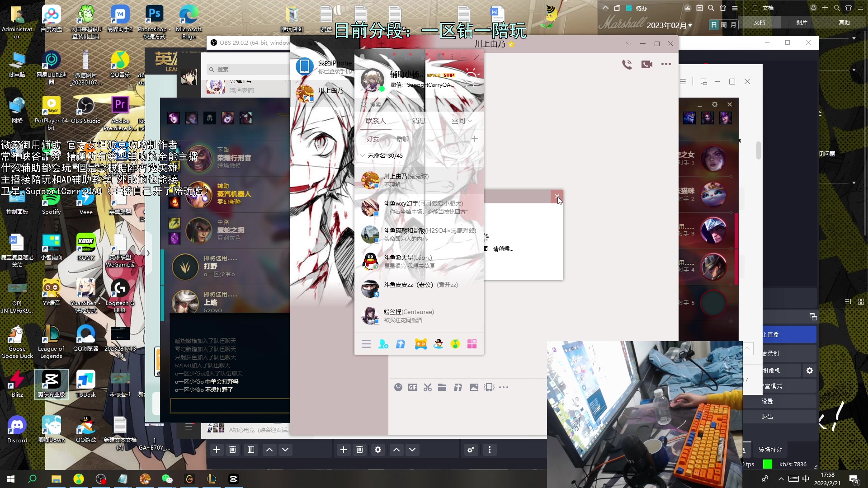Open the send-file folder icon in QQ chat

tap(442, 387)
